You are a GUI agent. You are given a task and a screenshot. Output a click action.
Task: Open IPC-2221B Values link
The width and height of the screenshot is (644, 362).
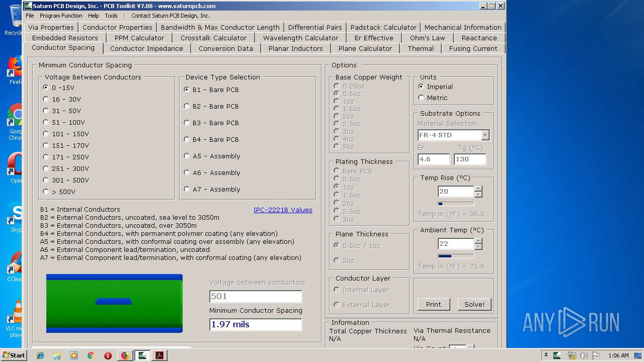(283, 210)
